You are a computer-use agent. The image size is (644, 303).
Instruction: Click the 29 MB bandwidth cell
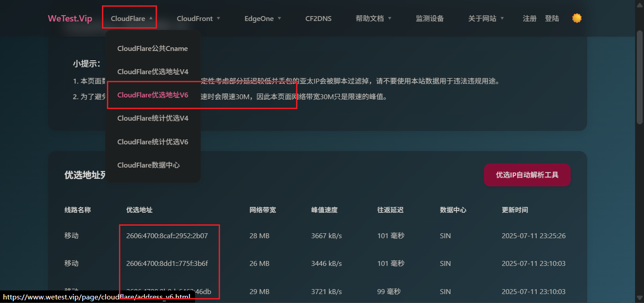tap(259, 291)
